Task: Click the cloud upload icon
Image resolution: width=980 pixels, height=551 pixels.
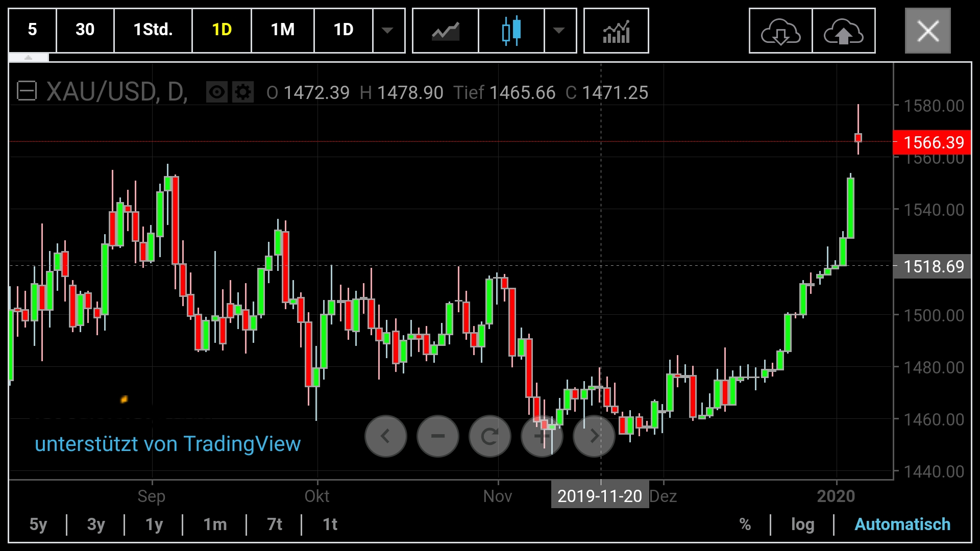Action: tap(843, 31)
